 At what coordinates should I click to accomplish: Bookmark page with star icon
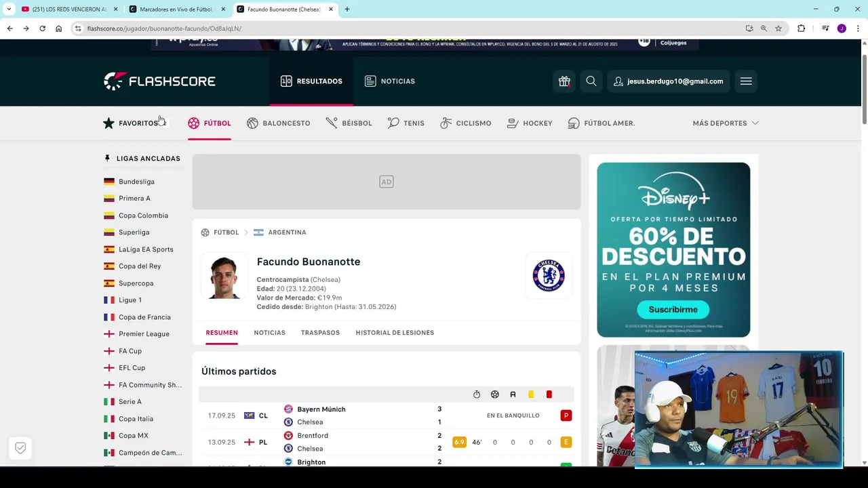pos(778,28)
